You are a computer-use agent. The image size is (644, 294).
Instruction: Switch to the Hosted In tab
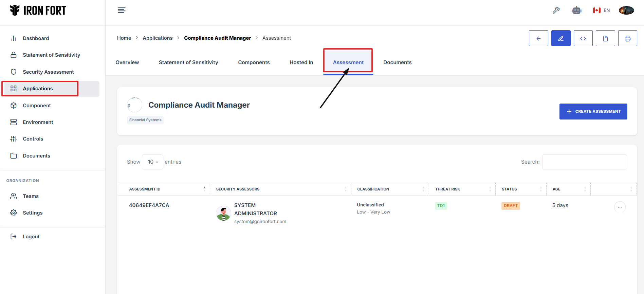pyautogui.click(x=301, y=62)
